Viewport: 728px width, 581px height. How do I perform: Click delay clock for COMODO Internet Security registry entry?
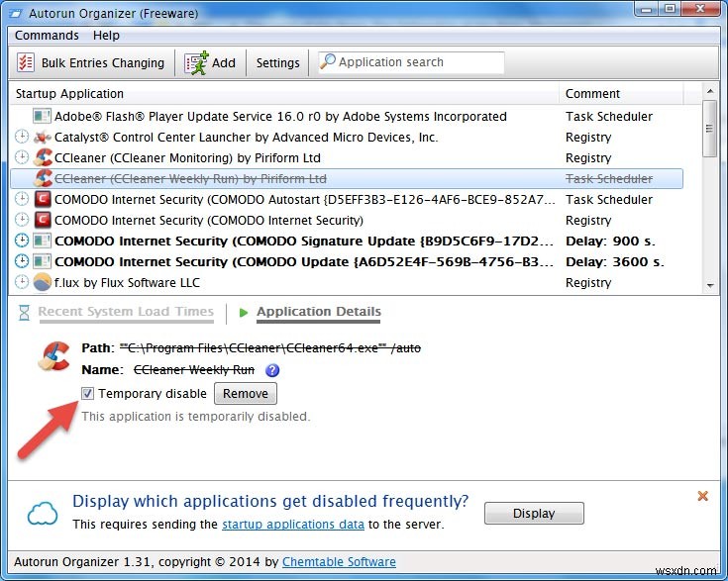tap(22, 220)
